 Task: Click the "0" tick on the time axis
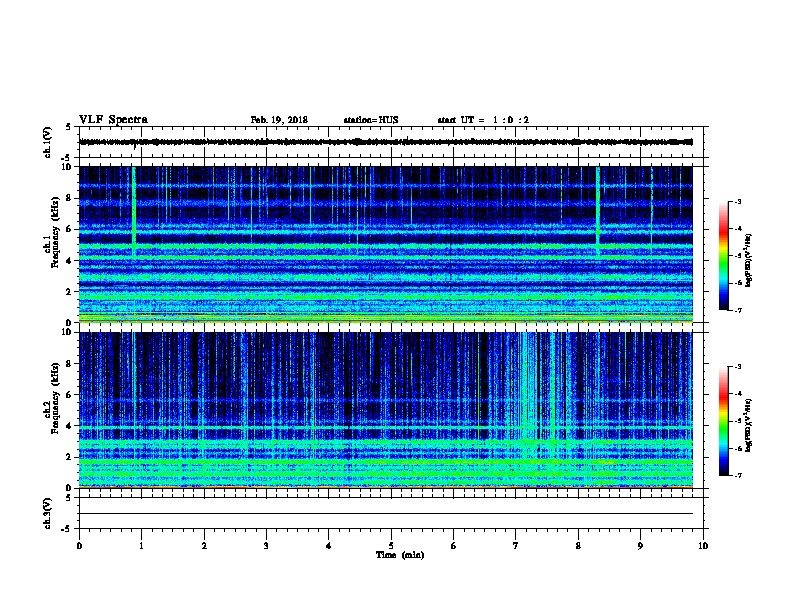pos(79,546)
